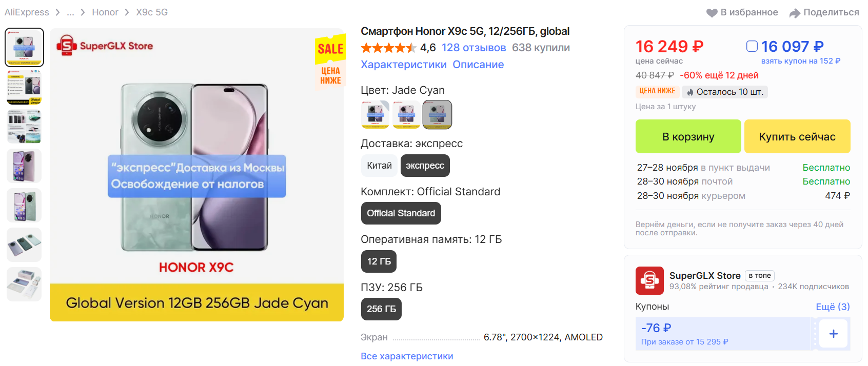Expand more coupons via Ещё (3)
This screenshot has width=868, height=366.
pos(833,307)
